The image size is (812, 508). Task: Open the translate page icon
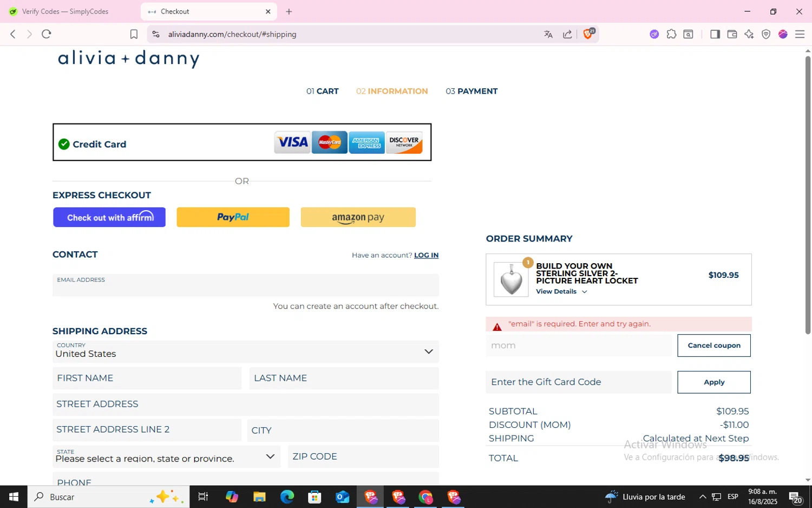click(x=548, y=34)
